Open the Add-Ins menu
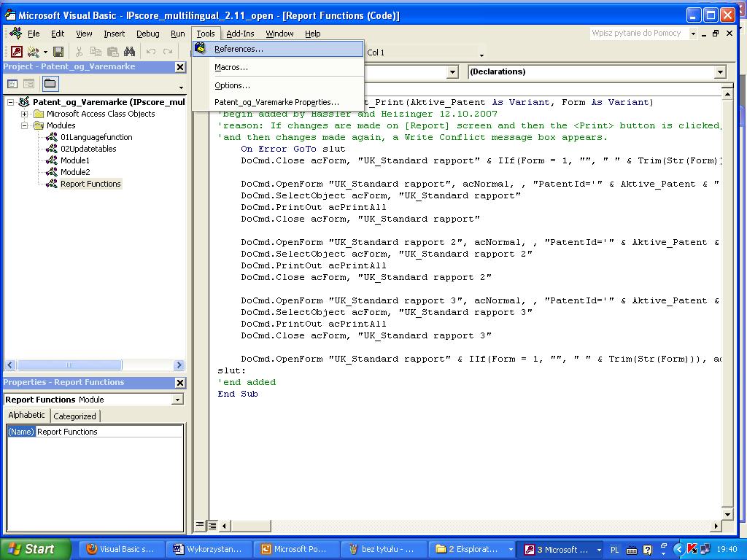 click(240, 34)
